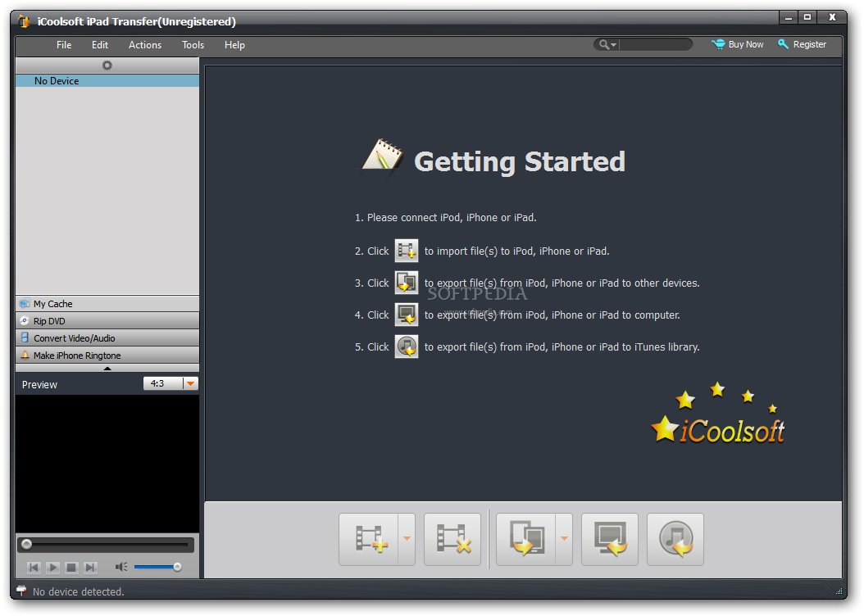The height and width of the screenshot is (616, 864).
Task: Click the Make iPhone Ringtone bell icon
Action: coord(25,355)
